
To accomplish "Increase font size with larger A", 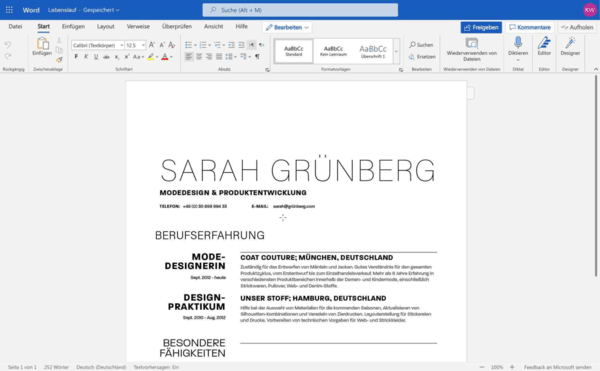I will click(x=152, y=45).
